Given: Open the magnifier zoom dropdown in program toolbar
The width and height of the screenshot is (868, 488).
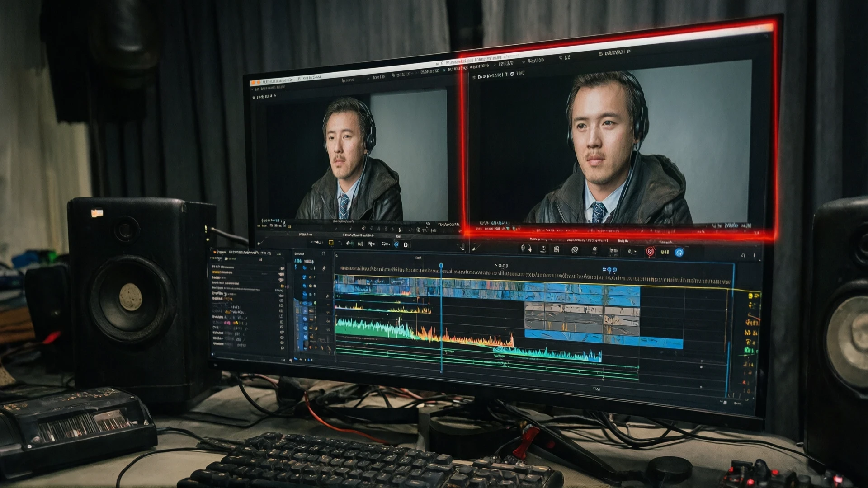Looking at the screenshot, I should (632, 251).
